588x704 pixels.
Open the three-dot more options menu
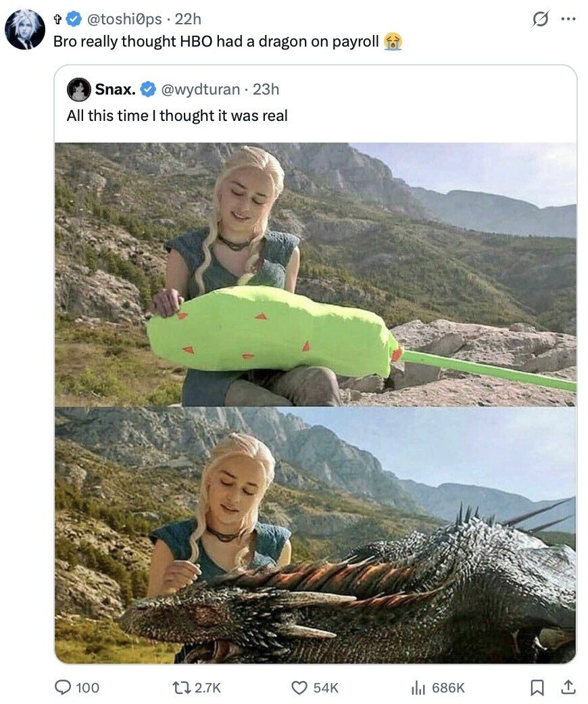[x=568, y=20]
